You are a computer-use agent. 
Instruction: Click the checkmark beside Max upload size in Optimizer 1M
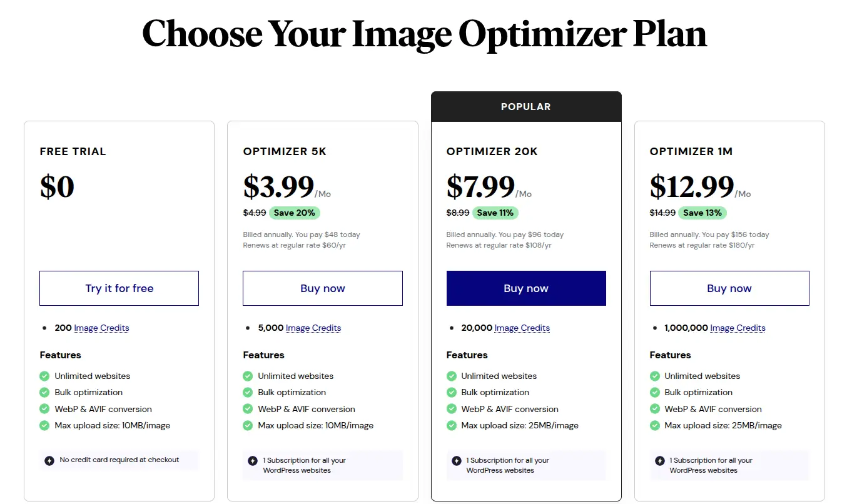(654, 425)
